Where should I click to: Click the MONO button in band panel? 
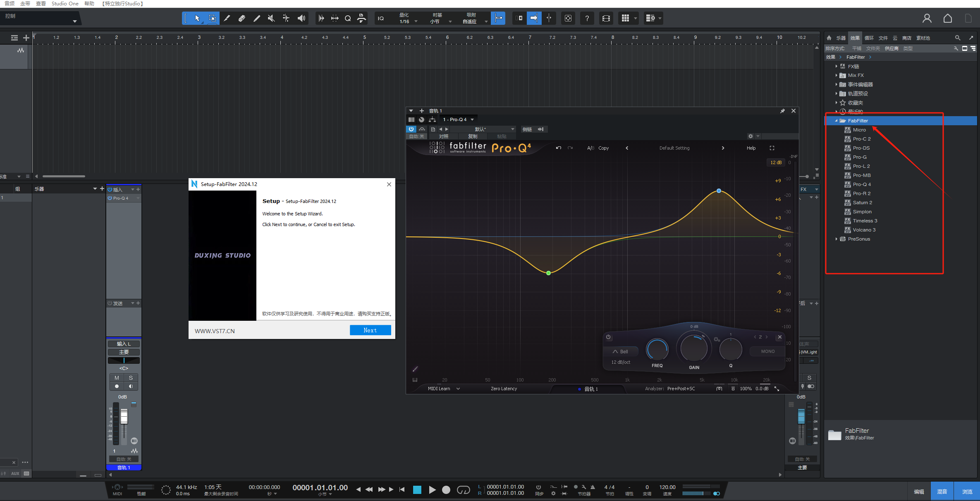768,351
